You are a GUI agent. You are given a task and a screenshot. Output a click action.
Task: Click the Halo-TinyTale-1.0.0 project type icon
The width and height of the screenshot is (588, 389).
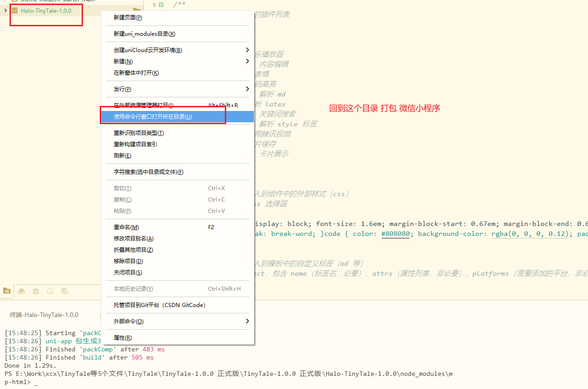14,10
